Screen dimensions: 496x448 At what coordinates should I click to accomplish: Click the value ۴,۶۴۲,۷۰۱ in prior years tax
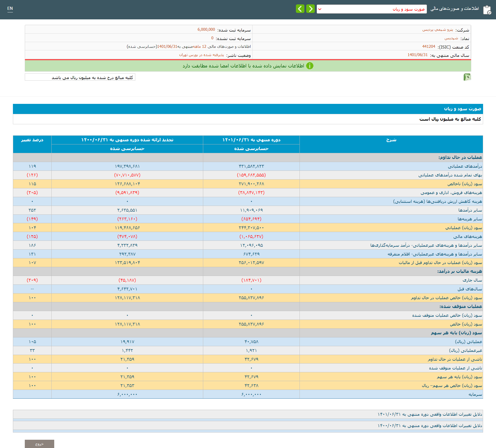(127, 289)
